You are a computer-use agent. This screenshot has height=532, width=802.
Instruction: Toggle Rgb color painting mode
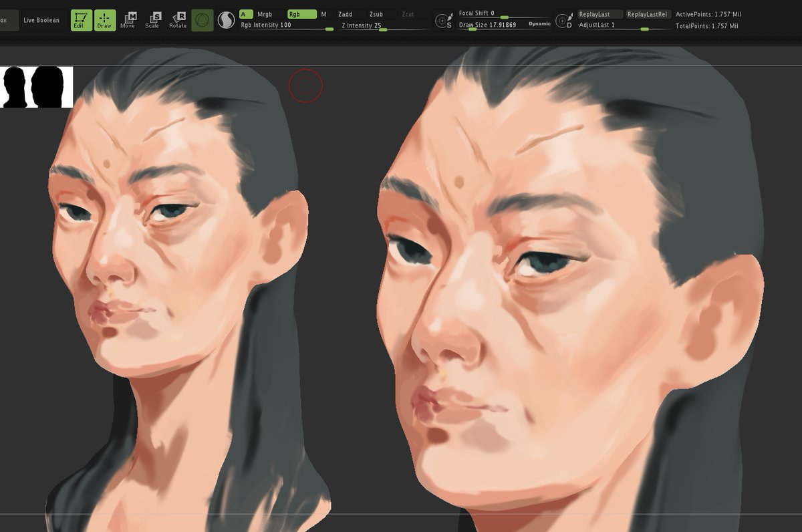(x=301, y=14)
